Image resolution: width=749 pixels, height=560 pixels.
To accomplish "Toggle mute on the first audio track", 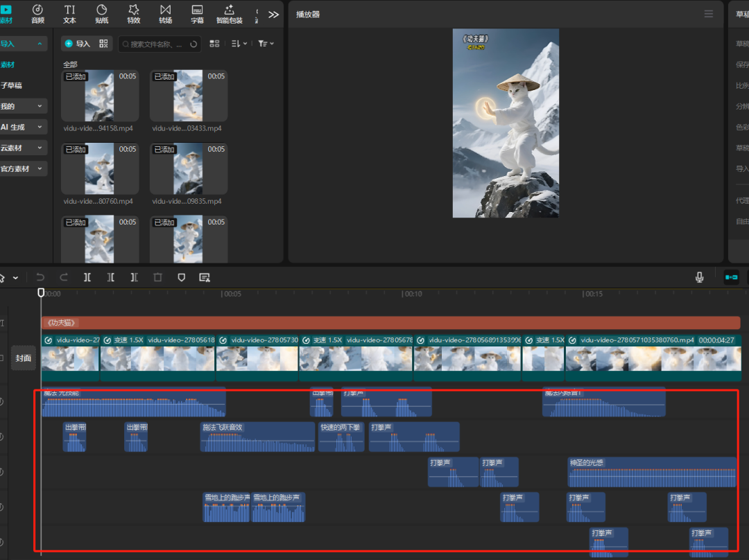I will click(x=2, y=402).
